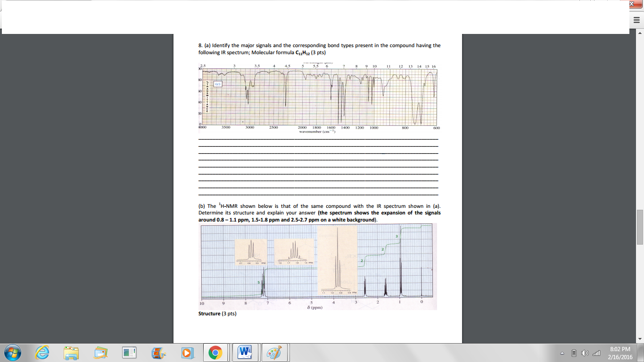Click the scrollbar up arrow
644x362 pixels.
pyautogui.click(x=640, y=33)
